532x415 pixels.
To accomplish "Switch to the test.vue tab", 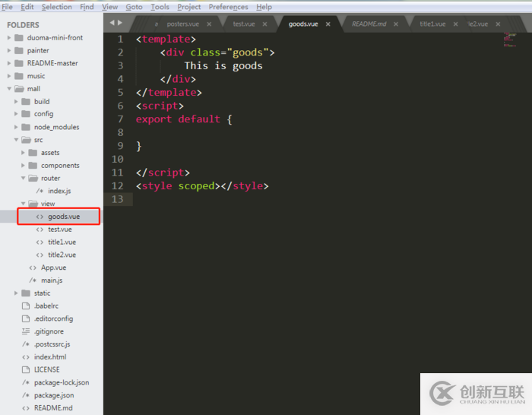I will pos(244,24).
